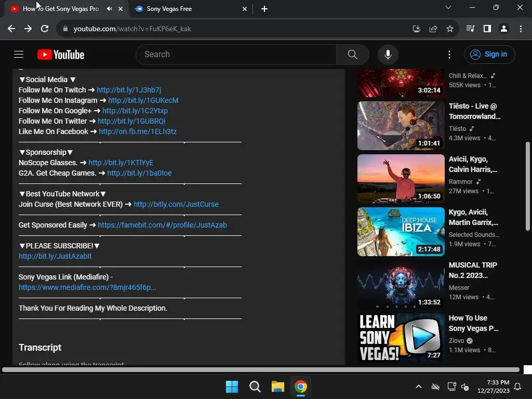The width and height of the screenshot is (532, 399).
Task: Open a new tab with the plus button
Action: (264, 9)
